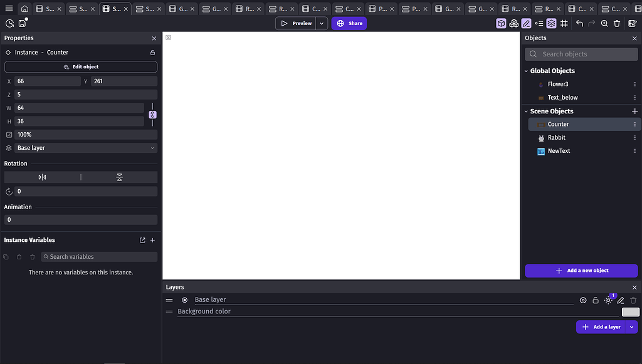Click the undo arrow in the toolbar
The height and width of the screenshot is (364, 642).
pos(581,23)
